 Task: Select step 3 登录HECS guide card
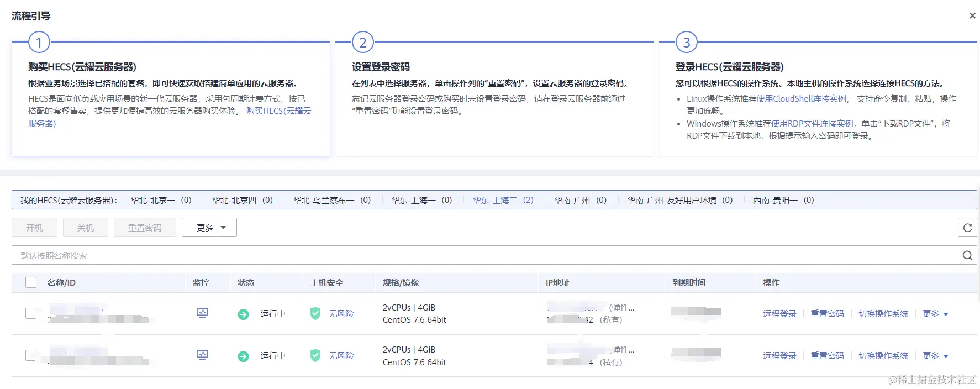pos(818,98)
